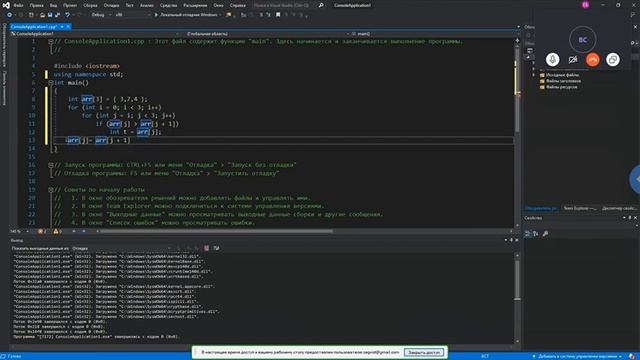Click the Navigate Backward toolbar icon

pyautogui.click(x=9, y=15)
